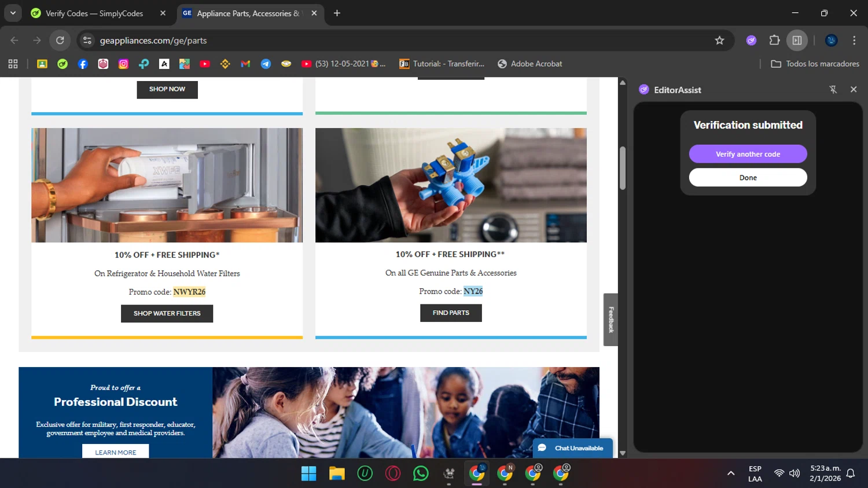Open the Facebook bookmark

83,64
